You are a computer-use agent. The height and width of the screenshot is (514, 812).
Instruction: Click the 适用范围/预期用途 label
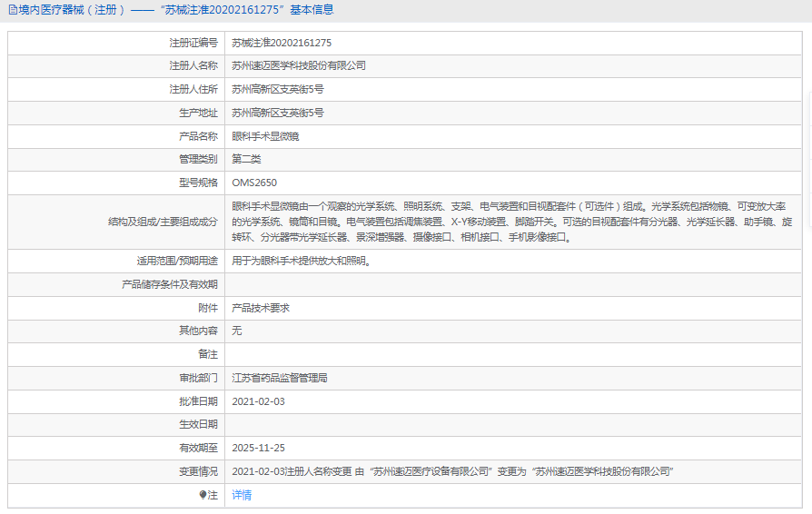coord(177,261)
